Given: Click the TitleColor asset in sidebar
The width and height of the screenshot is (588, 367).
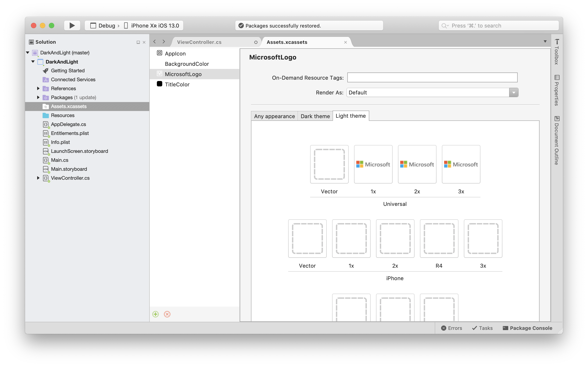Looking at the screenshot, I should point(177,85).
